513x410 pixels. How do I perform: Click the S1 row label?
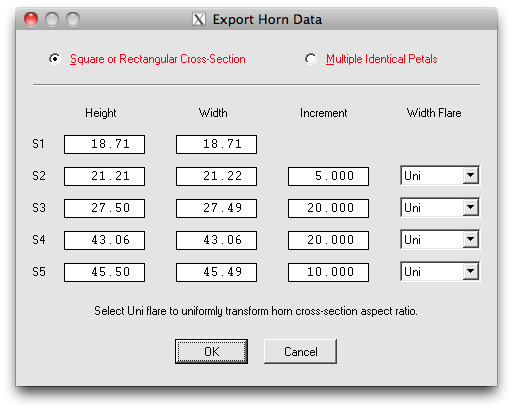click(x=38, y=144)
